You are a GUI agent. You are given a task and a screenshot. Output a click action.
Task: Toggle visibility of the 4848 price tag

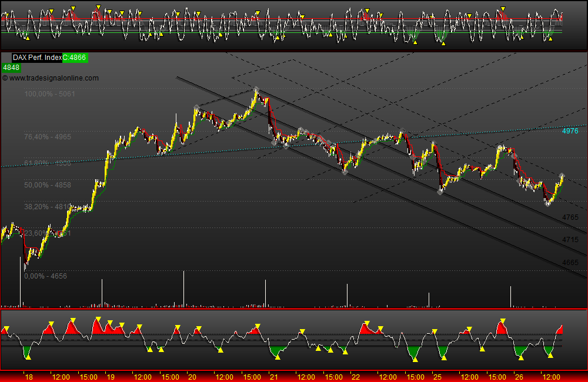point(9,68)
